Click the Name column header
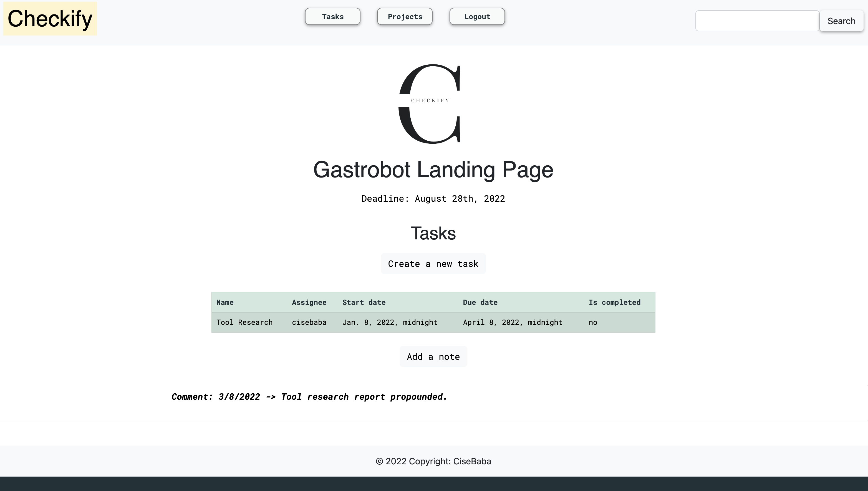This screenshot has width=868, height=491. 225,302
